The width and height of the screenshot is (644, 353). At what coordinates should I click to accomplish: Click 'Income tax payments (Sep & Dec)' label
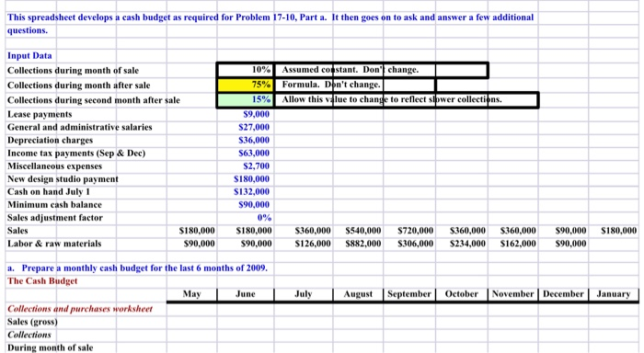point(76,154)
